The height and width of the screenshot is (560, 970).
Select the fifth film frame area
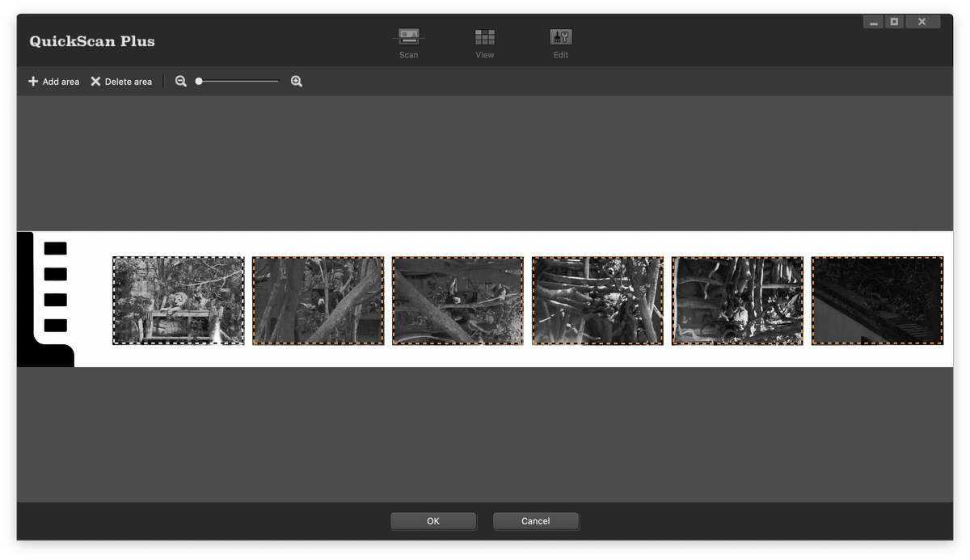click(x=737, y=301)
